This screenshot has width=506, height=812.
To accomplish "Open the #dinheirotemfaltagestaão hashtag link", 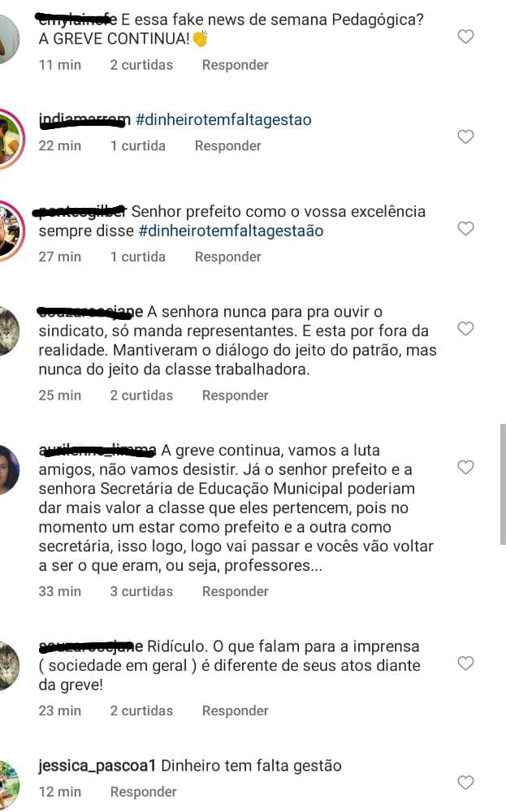I will (x=231, y=231).
